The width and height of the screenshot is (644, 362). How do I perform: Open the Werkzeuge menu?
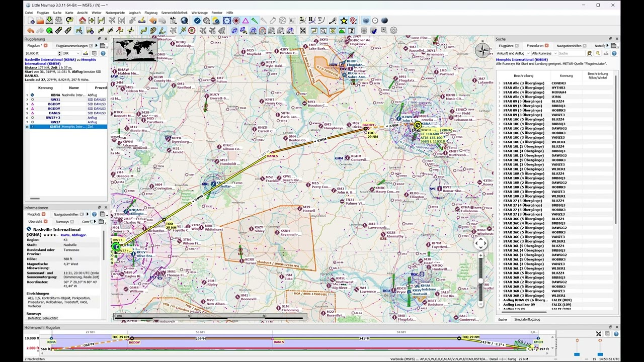tap(199, 13)
